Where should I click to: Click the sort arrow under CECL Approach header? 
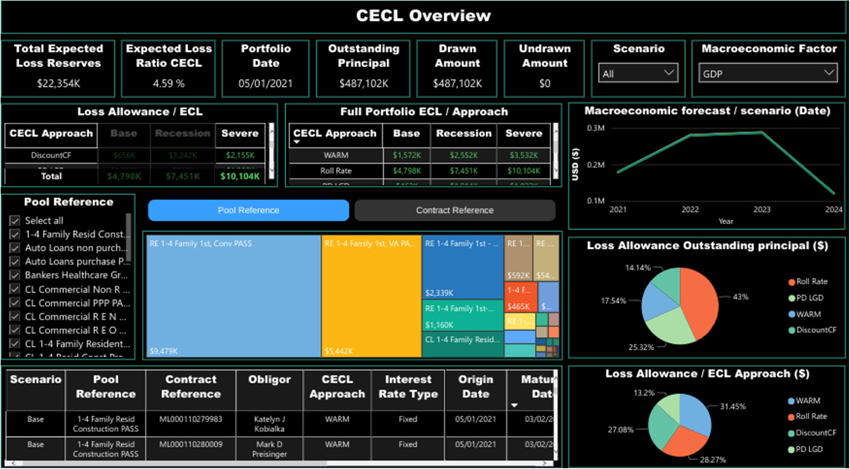pos(297,142)
